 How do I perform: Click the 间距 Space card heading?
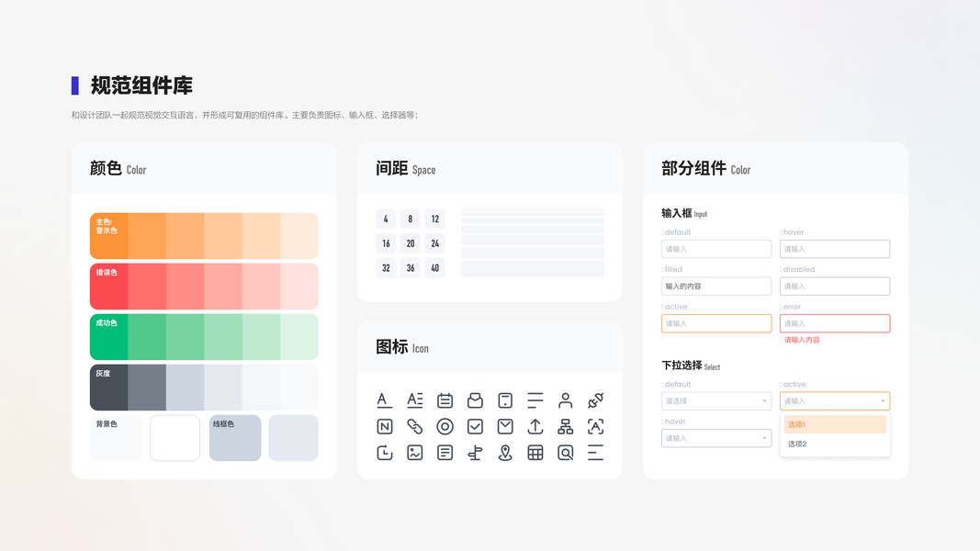pos(406,169)
